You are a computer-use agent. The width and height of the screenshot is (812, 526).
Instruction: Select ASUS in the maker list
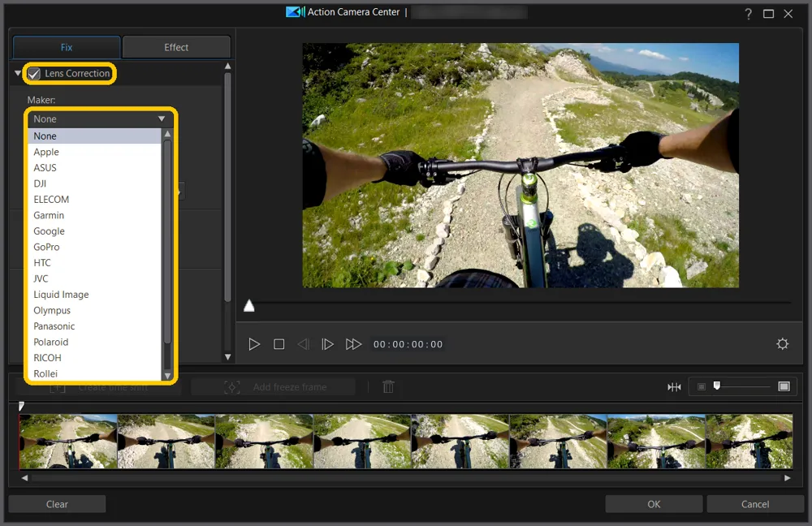[95, 168]
